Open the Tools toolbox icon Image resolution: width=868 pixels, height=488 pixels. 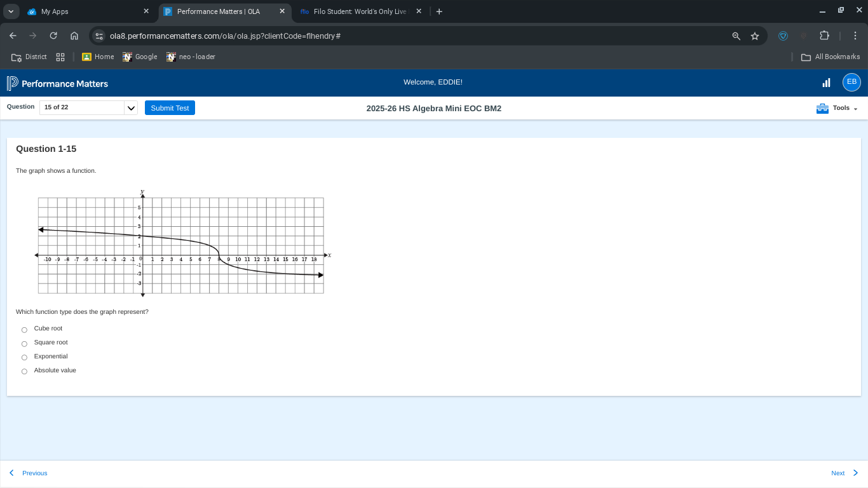[x=822, y=108]
